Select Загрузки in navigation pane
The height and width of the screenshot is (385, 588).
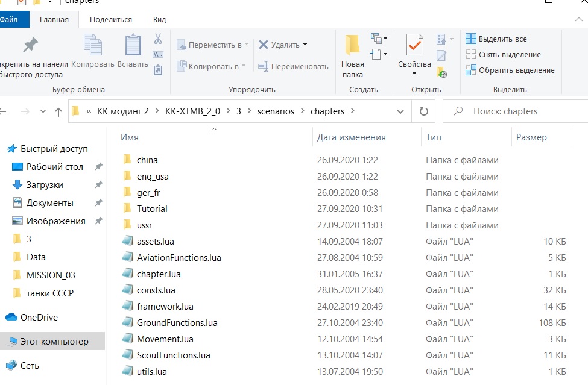point(44,184)
